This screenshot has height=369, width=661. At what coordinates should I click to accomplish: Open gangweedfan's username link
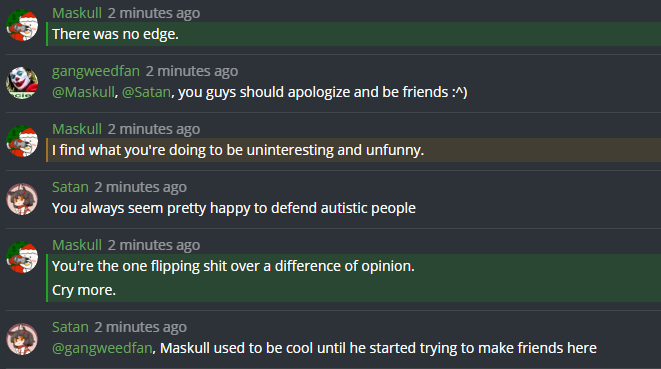click(96, 71)
